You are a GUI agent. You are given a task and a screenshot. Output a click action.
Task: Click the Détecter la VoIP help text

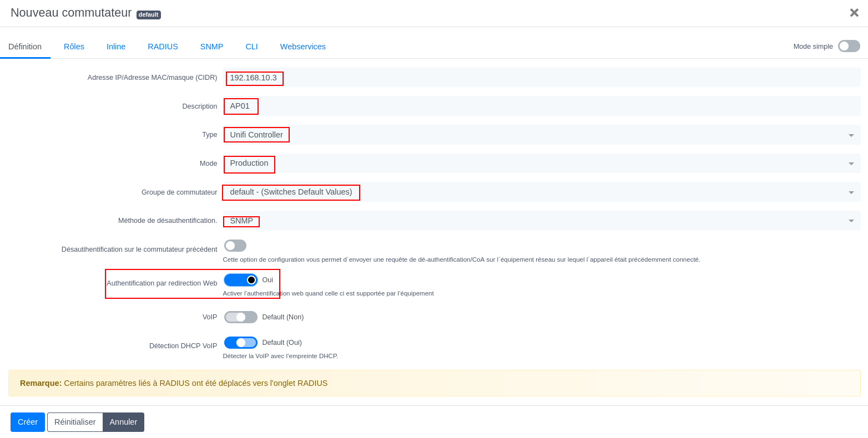(280, 356)
